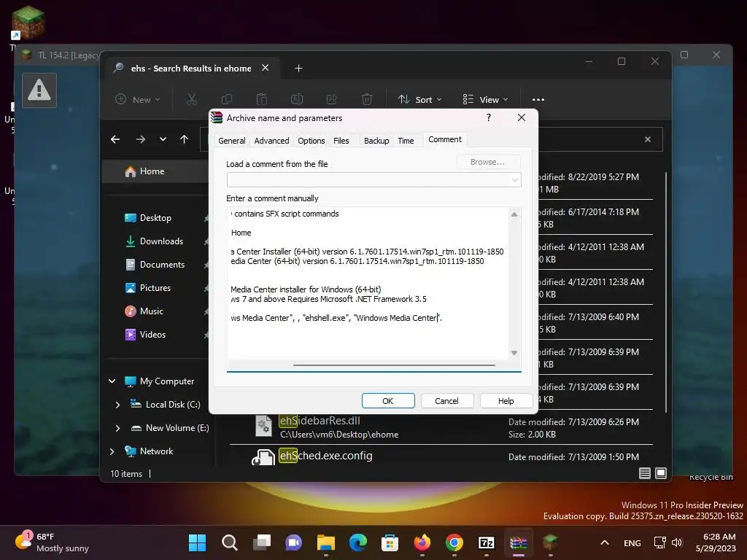Image resolution: width=747 pixels, height=560 pixels.
Task: Click the Copy icon in the Explorer toolbar
Action: (227, 99)
